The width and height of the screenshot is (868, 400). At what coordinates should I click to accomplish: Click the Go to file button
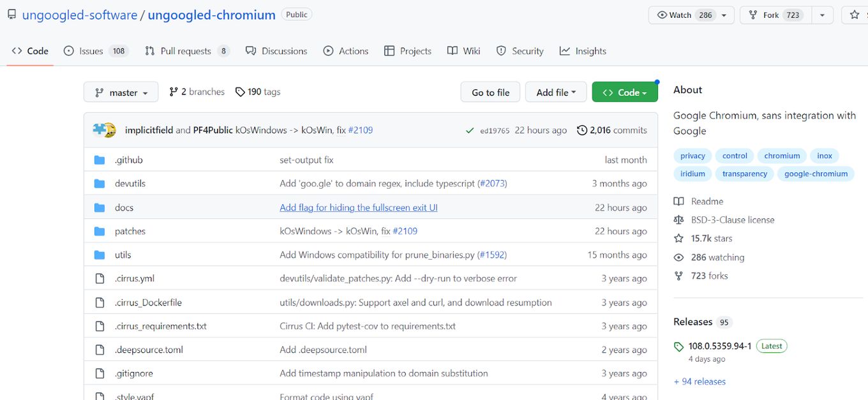490,93
